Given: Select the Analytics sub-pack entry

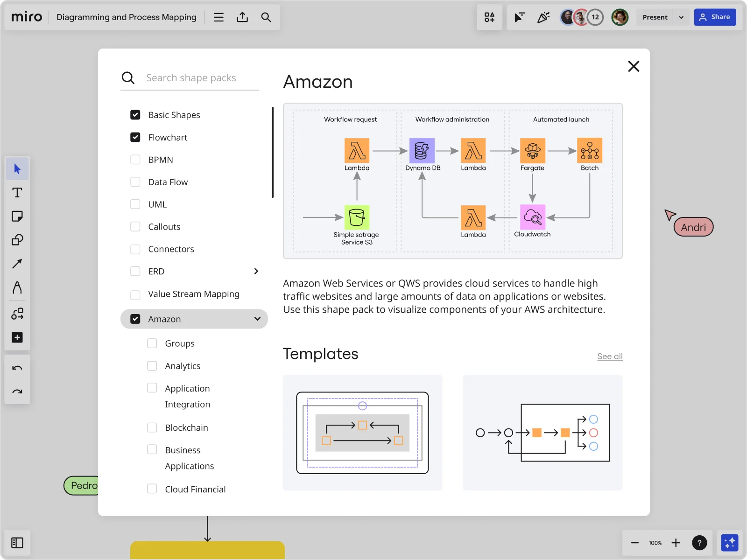Looking at the screenshot, I should [152, 365].
